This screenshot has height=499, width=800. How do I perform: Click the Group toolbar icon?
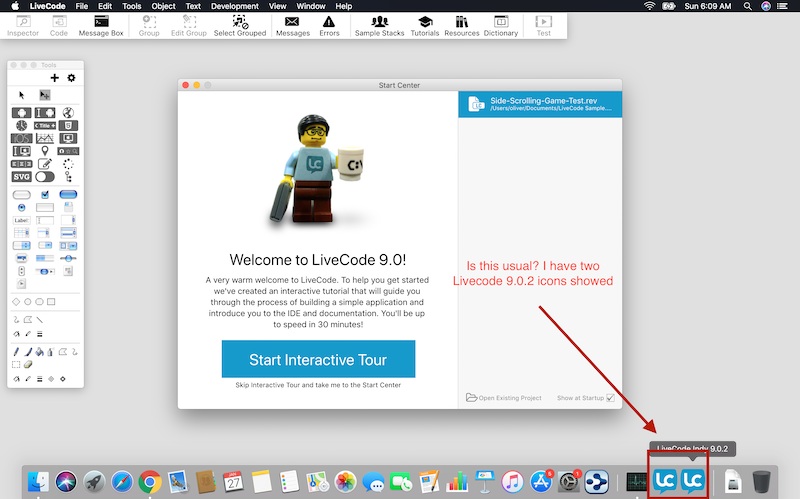(149, 26)
